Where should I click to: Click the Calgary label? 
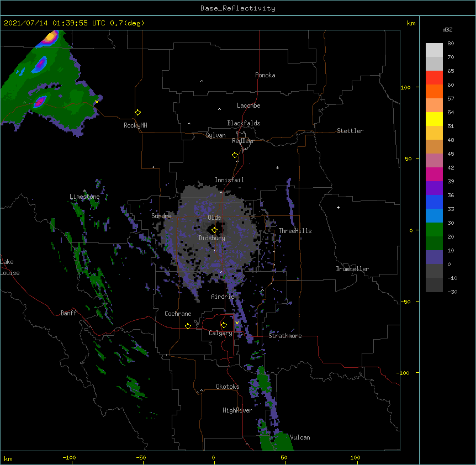[220, 333]
